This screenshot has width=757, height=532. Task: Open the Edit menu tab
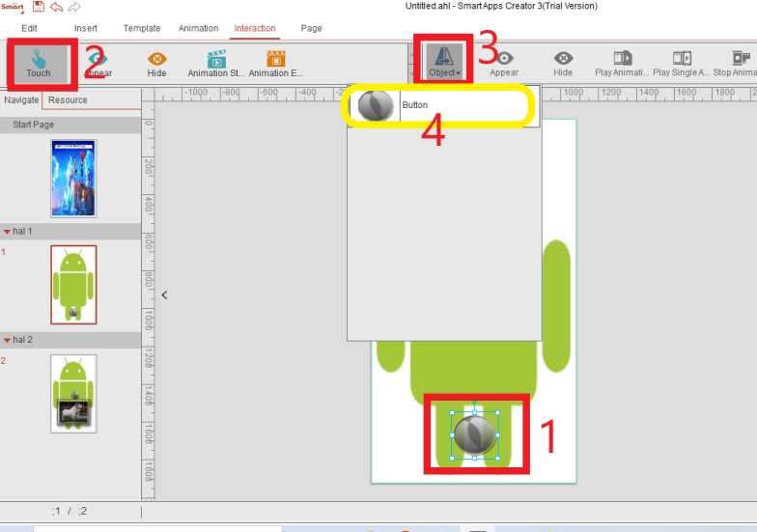pyautogui.click(x=29, y=28)
